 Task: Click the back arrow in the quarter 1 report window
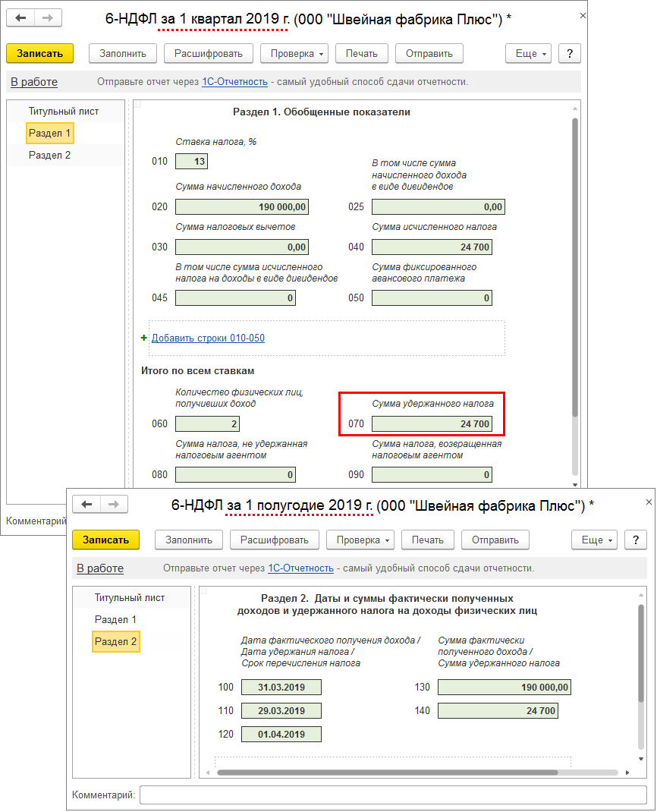(21, 17)
